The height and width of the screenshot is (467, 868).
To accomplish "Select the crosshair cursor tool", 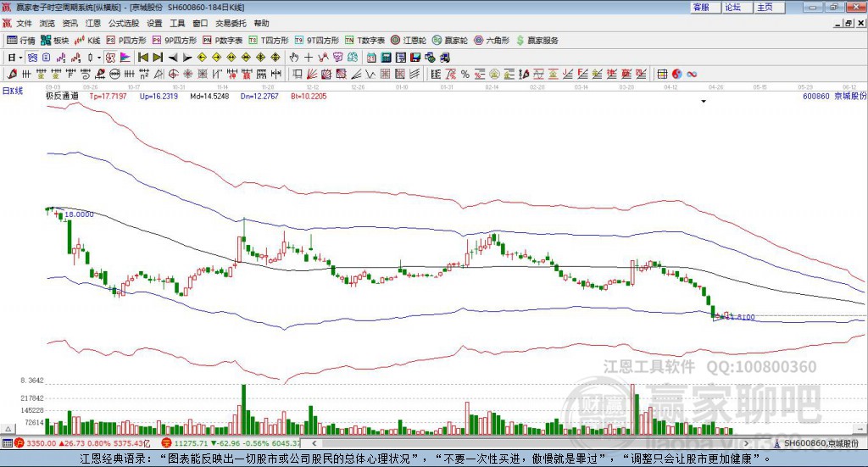I will coord(309,58).
